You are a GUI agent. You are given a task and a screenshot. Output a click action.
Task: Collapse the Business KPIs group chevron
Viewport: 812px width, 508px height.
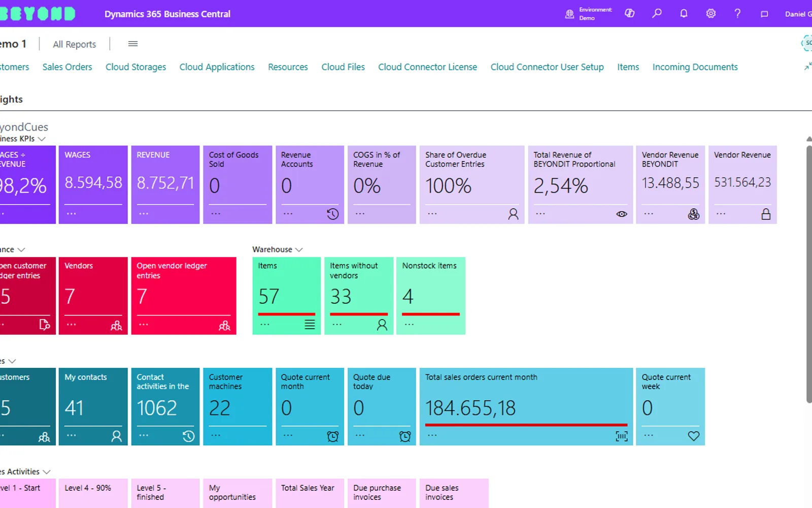[42, 139]
